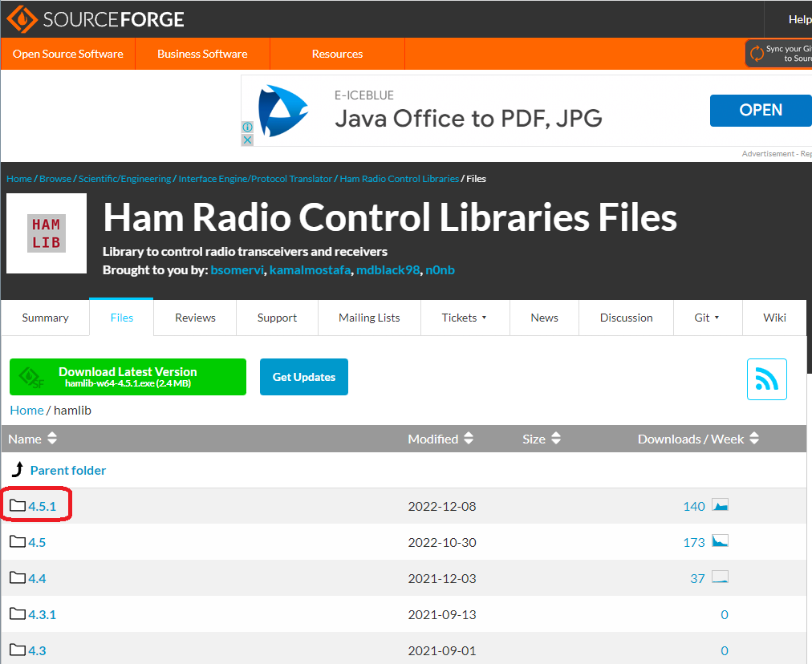Image resolution: width=812 pixels, height=664 pixels.
Task: Open kamalmostafa user profile link
Action: tap(310, 270)
